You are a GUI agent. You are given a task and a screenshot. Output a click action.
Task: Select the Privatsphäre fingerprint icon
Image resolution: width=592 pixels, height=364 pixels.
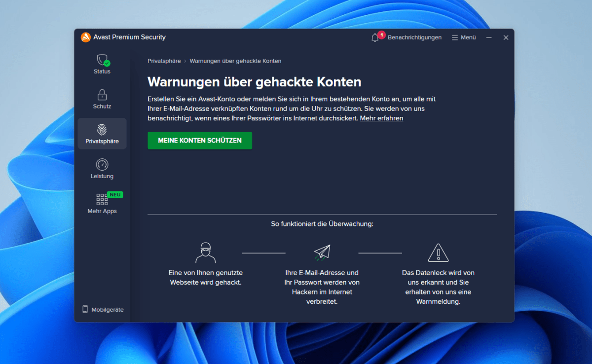coord(102,130)
